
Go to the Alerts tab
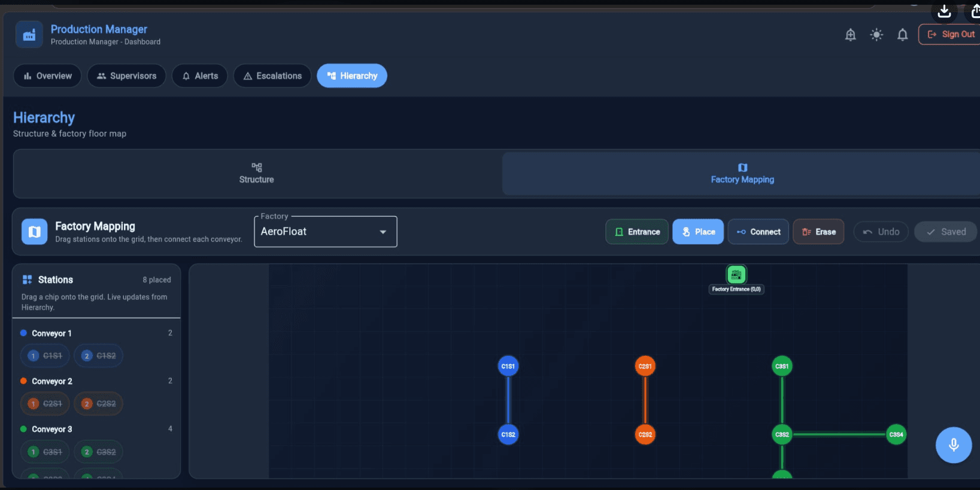click(x=200, y=76)
